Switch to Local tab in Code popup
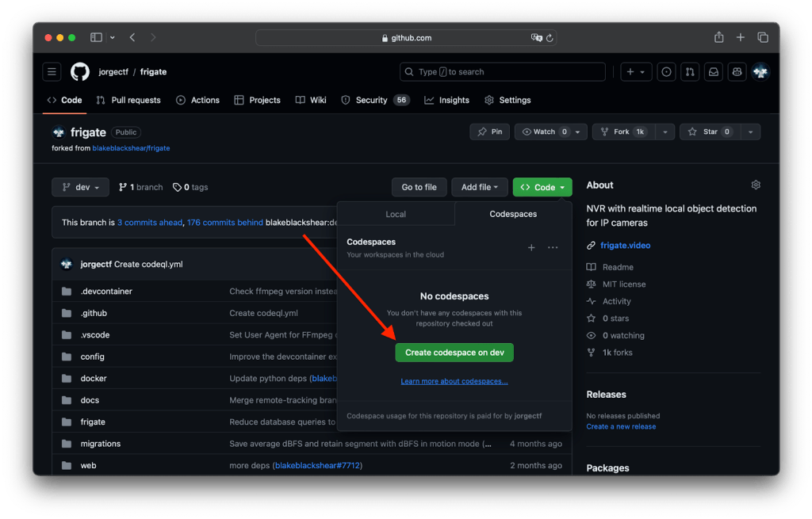This screenshot has width=812, height=519. point(396,214)
